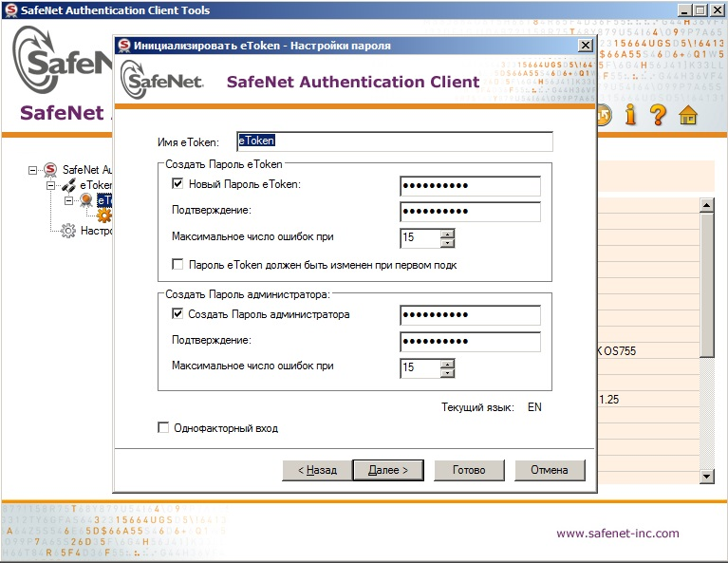
Task: Click the partly hidden refresh icon in toolbar
Action: tap(604, 115)
